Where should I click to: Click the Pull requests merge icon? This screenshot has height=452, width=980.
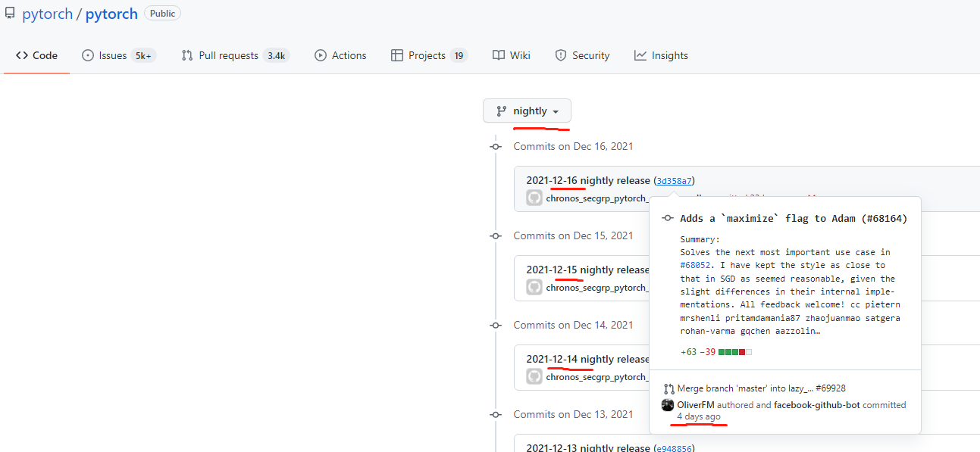coord(187,55)
